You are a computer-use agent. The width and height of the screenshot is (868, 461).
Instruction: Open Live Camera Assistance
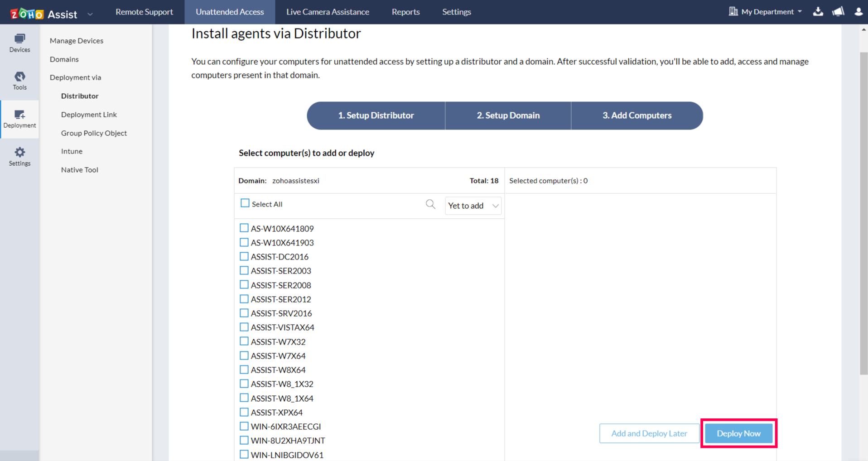tap(327, 12)
